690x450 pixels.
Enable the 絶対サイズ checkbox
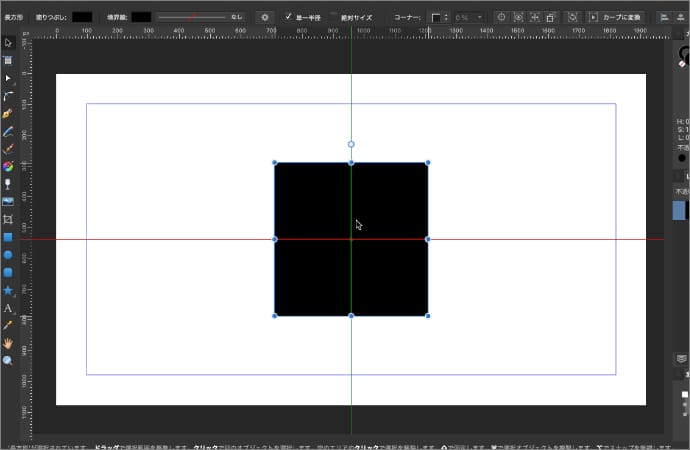coord(334,17)
